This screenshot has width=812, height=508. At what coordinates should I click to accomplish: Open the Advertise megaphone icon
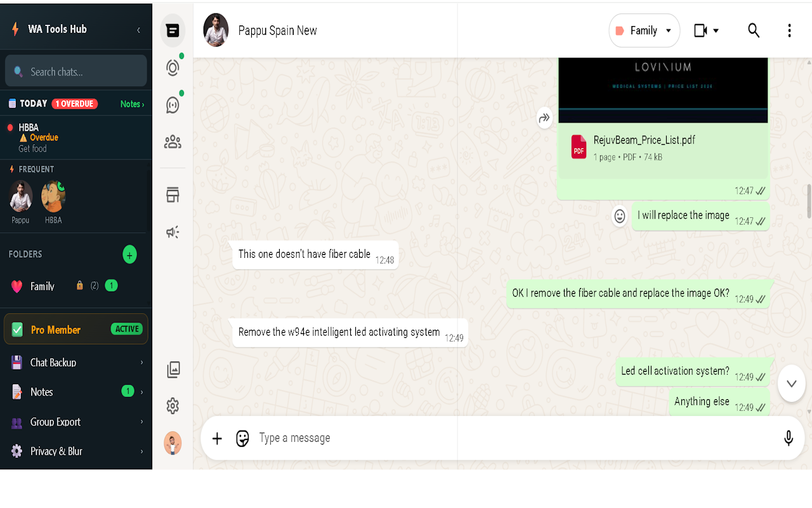[173, 232]
